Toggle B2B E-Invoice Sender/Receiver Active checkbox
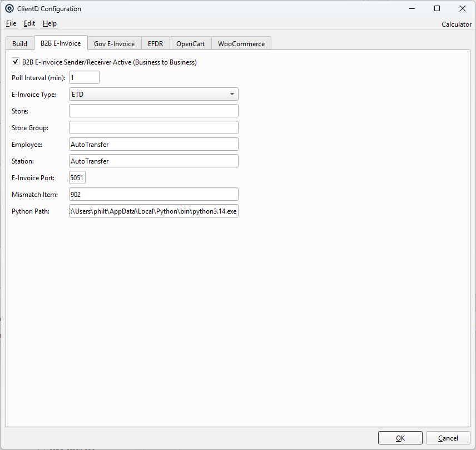Screen dimensions: 476x450 pos(16,62)
